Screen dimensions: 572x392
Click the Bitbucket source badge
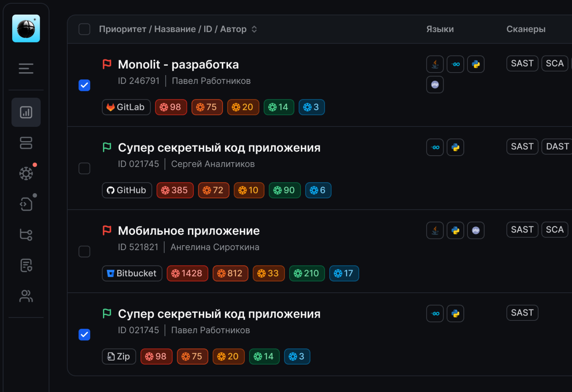pos(132,273)
